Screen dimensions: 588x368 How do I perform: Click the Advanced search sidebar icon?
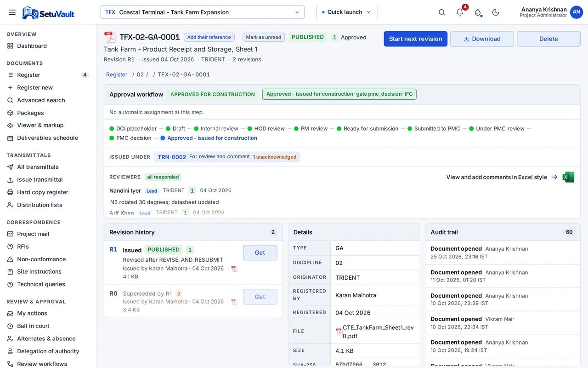point(10,100)
